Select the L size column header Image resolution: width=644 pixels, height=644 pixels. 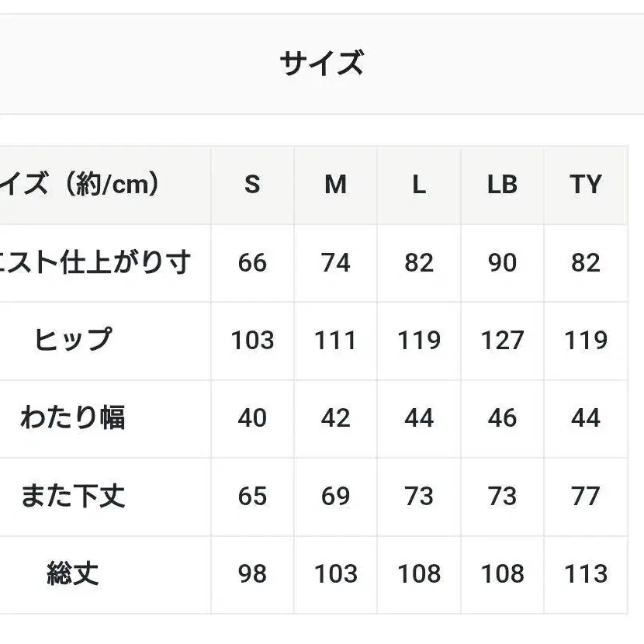(419, 185)
